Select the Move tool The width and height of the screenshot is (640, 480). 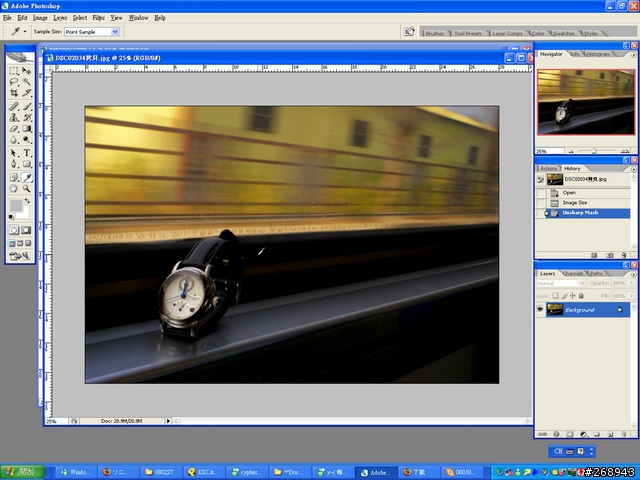click(27, 71)
